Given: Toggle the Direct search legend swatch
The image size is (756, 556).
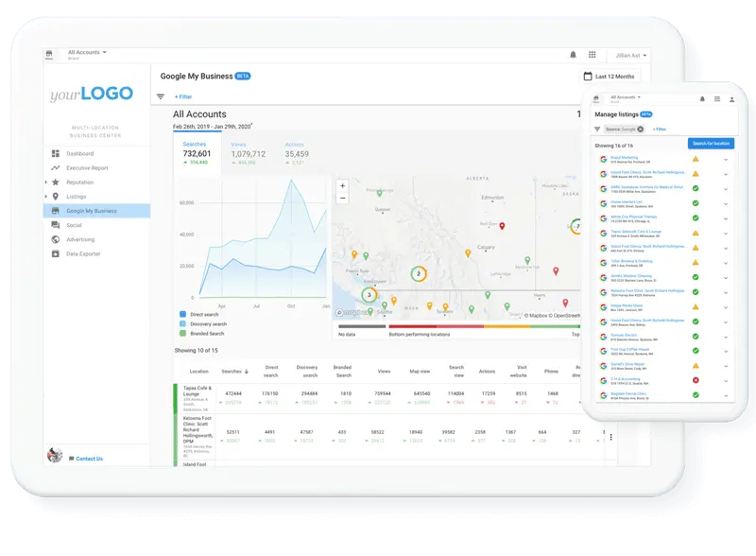Looking at the screenshot, I should pos(182,314).
